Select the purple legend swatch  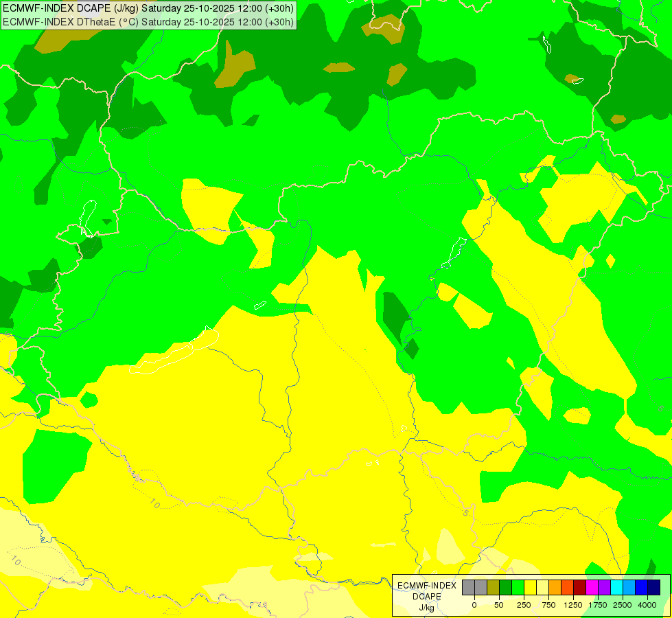click(x=604, y=588)
